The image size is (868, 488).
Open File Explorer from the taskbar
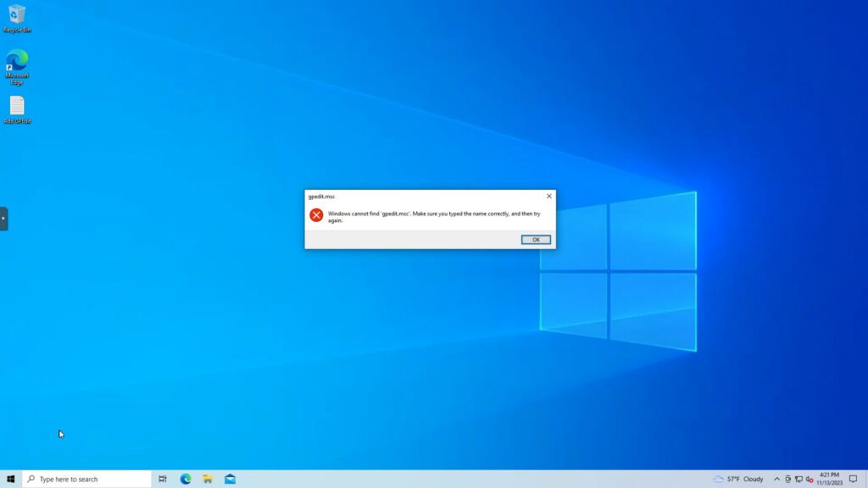click(208, 479)
